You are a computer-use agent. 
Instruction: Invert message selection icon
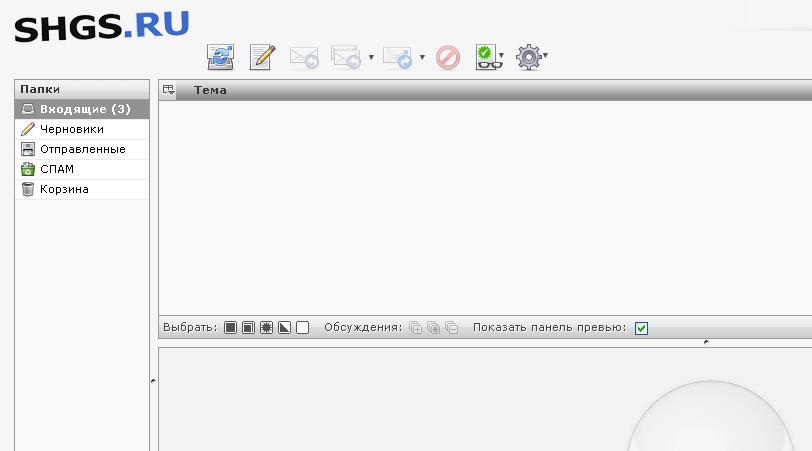click(x=284, y=328)
